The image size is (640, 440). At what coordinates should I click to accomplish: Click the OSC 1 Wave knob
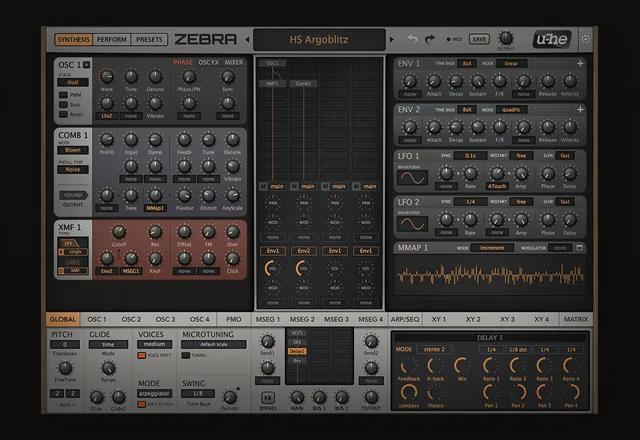click(107, 76)
